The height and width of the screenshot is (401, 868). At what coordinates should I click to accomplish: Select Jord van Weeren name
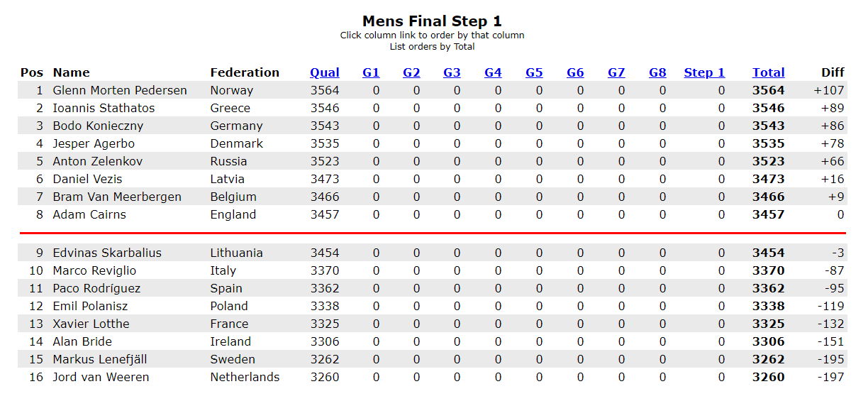pyautogui.click(x=101, y=377)
